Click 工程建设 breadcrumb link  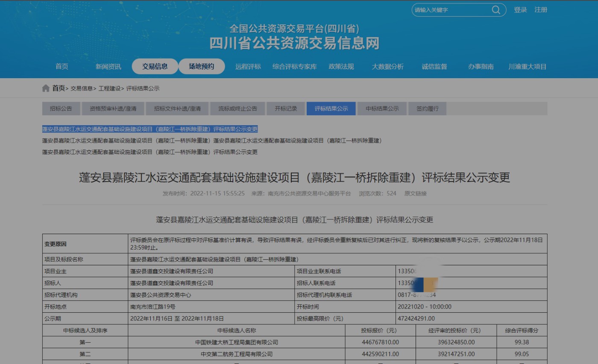pos(109,88)
